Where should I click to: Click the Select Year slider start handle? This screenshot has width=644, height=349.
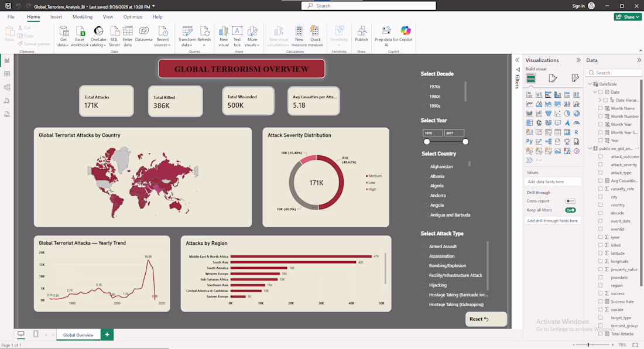pyautogui.click(x=427, y=142)
